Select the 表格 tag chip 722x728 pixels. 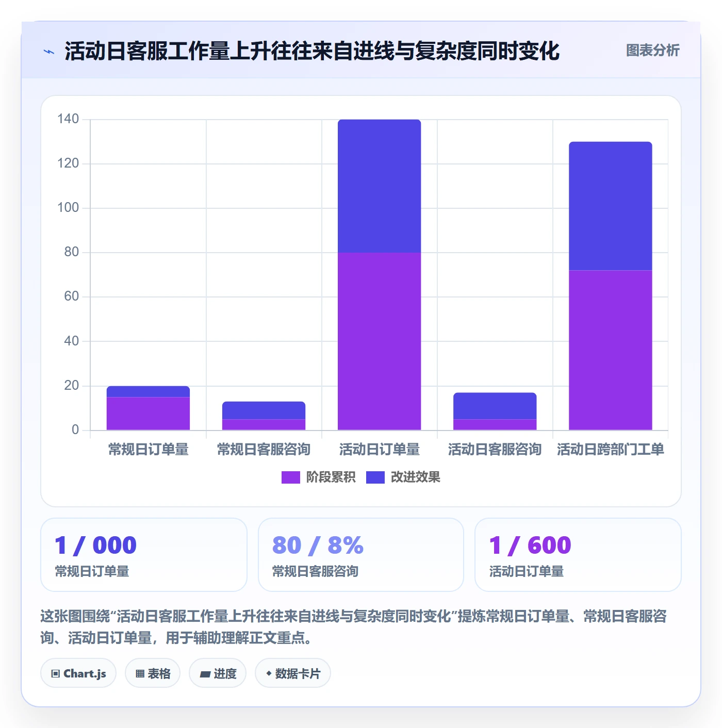pos(153,673)
